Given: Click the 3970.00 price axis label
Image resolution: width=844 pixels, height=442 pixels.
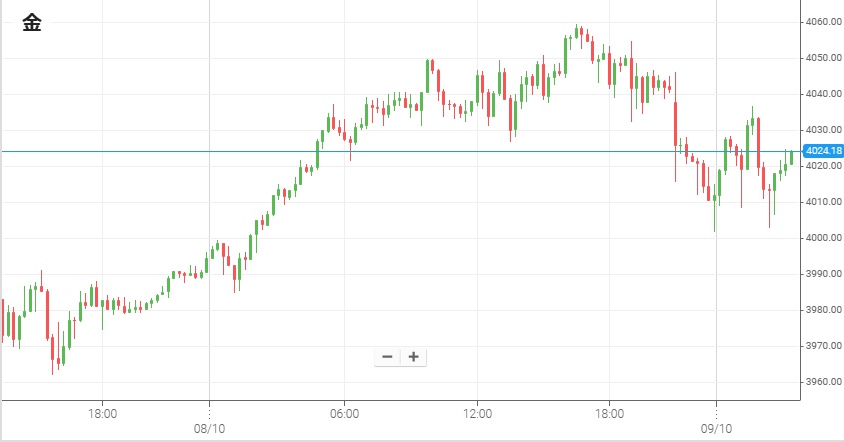Looking at the screenshot, I should 823,346.
